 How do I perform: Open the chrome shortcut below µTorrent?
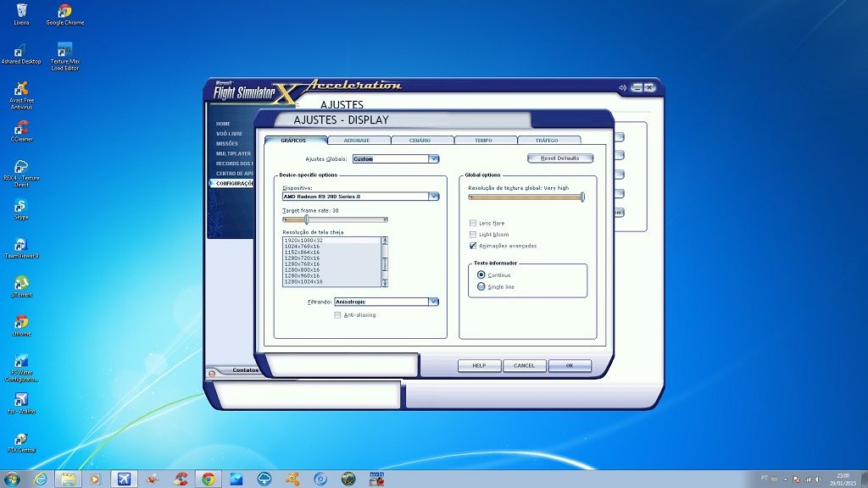[x=21, y=326]
